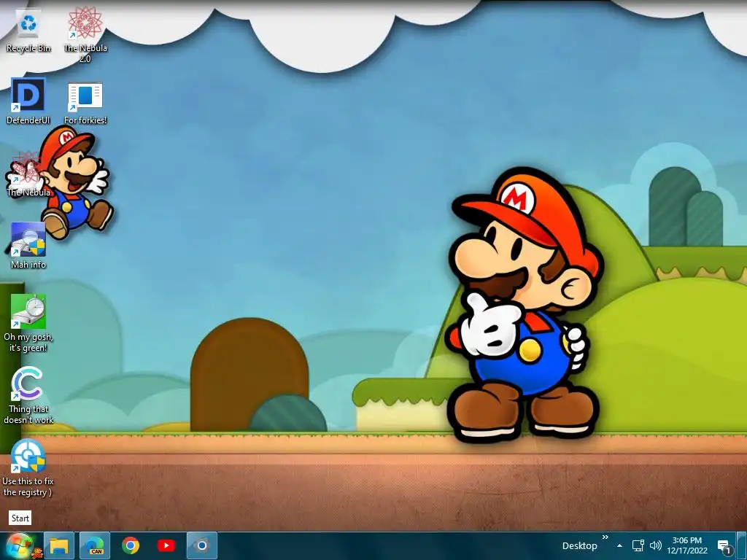This screenshot has width=747, height=560.
Task: Open Google Chrome from the taskbar
Action: [x=131, y=545]
